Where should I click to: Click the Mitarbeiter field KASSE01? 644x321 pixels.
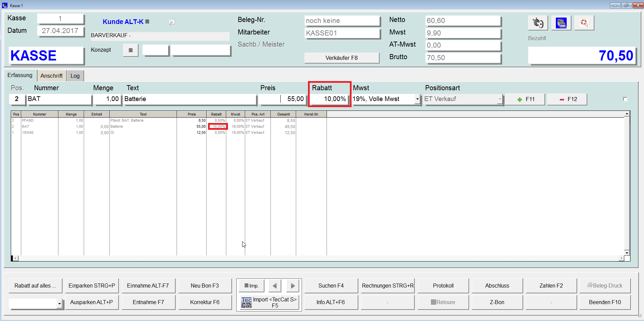pos(342,33)
